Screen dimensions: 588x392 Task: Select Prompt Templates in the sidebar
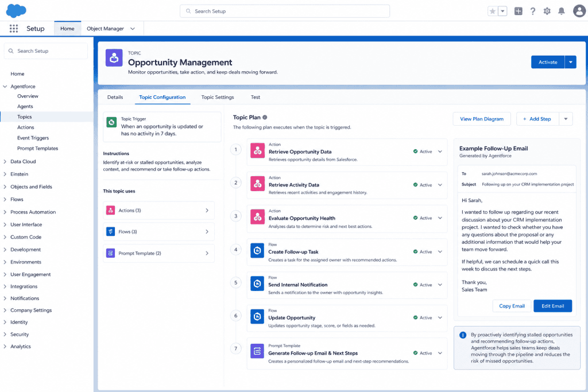37,149
